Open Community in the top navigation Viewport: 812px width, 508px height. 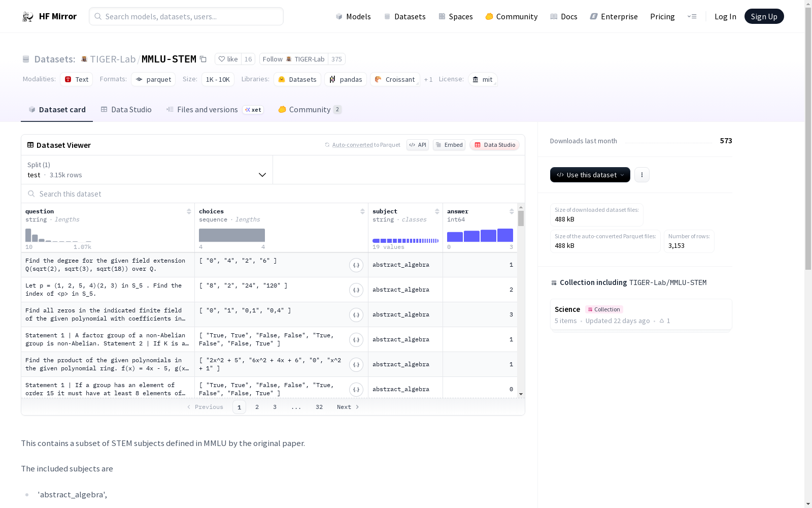click(x=512, y=16)
